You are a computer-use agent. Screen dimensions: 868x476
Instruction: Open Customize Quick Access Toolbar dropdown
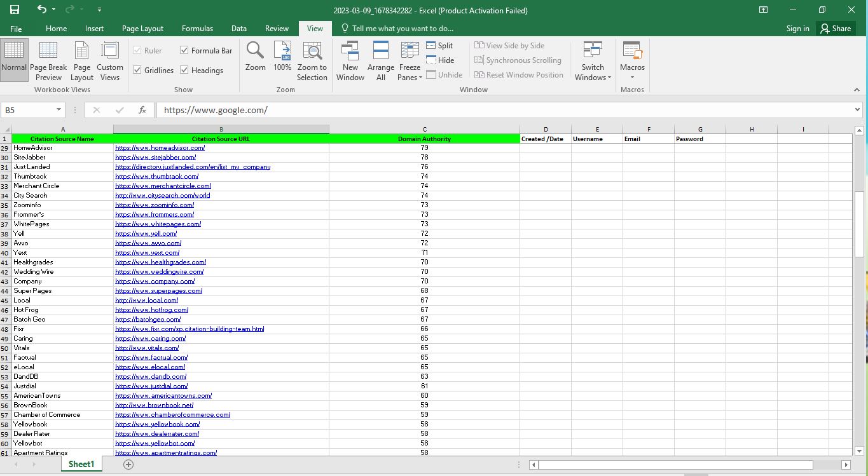point(100,10)
